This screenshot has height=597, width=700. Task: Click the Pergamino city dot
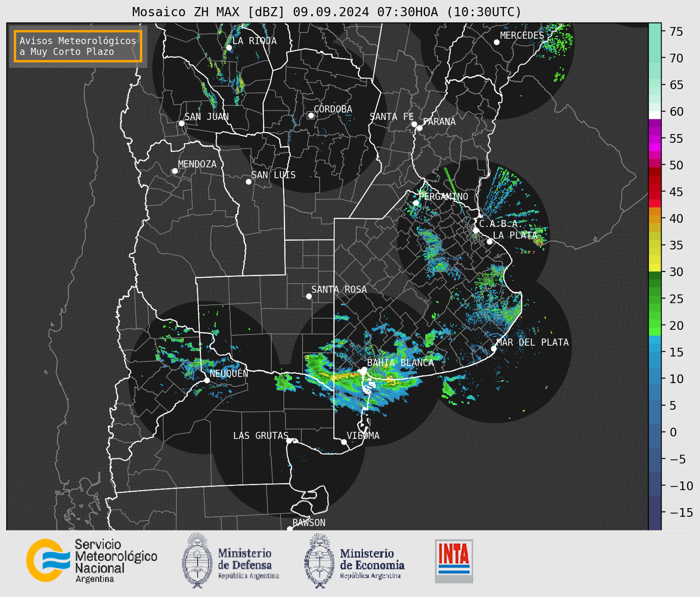pos(416,203)
